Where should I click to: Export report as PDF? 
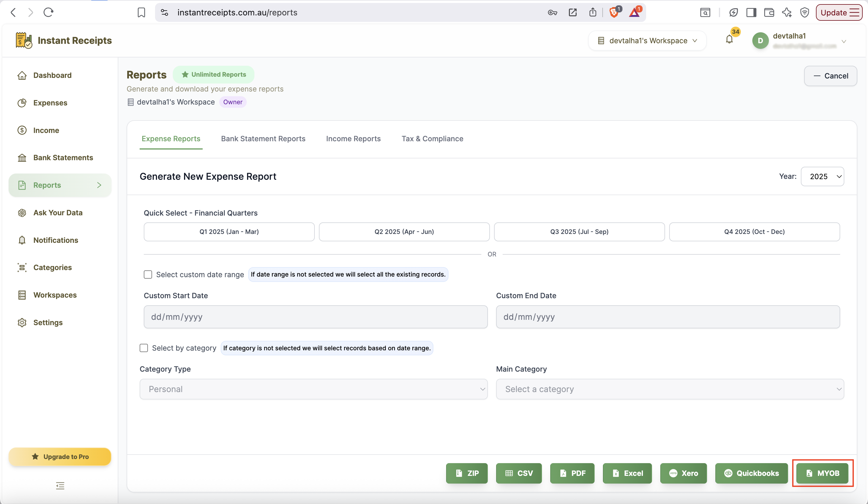572,473
